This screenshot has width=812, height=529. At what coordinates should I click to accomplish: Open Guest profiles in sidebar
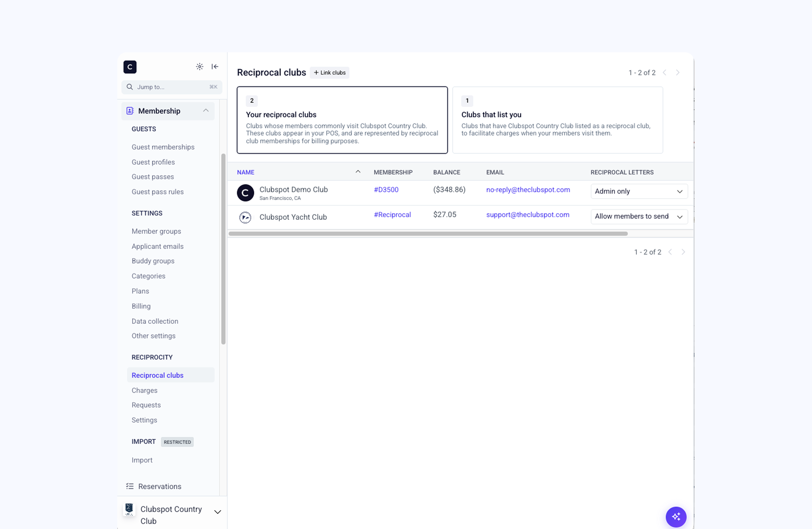[153, 162]
